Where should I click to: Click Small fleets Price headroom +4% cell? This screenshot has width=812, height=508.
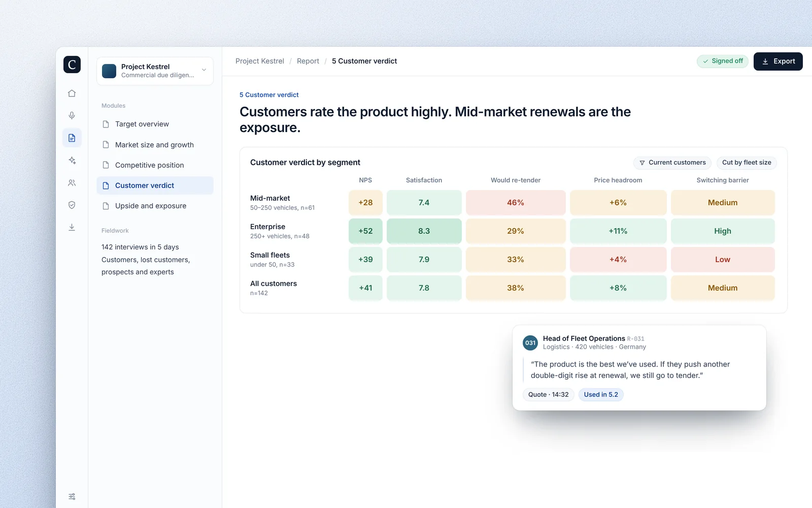pos(618,260)
